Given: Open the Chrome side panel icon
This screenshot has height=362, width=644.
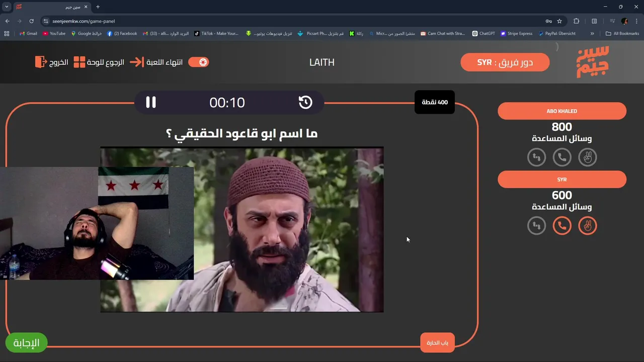Looking at the screenshot, I should 594,21.
